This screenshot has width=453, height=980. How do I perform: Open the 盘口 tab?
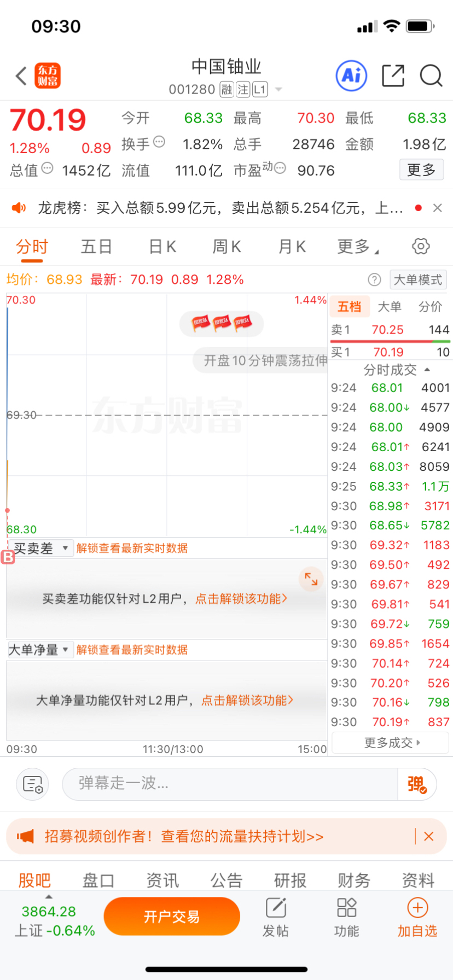[98, 880]
